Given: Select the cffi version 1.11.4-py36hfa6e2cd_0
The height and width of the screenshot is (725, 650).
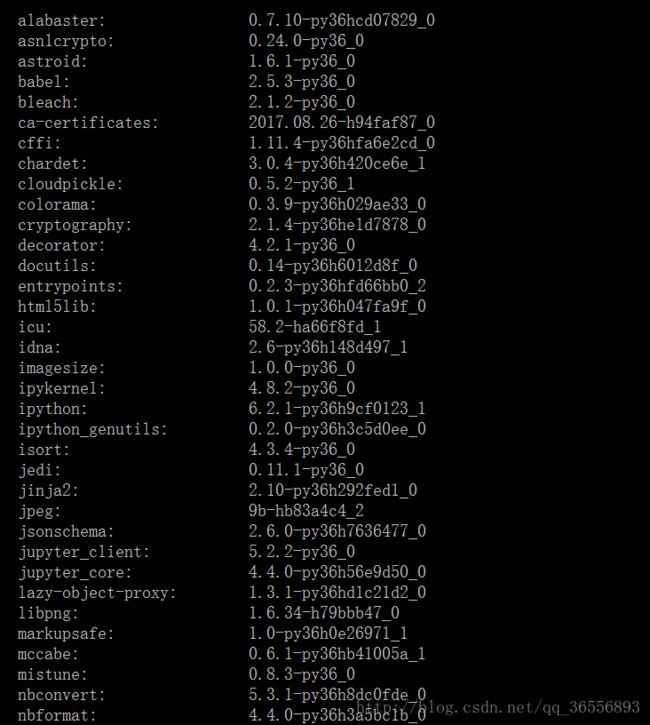Looking at the screenshot, I should pyautogui.click(x=342, y=143).
